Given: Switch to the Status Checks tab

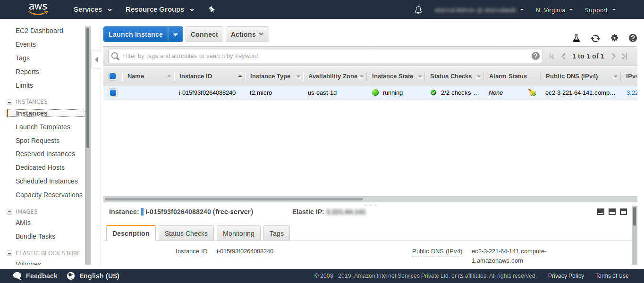Looking at the screenshot, I should pyautogui.click(x=186, y=233).
